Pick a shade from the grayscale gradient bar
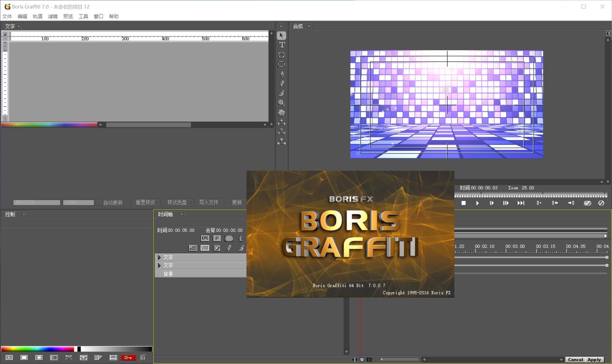Viewport: 612px width, 364px height. pyautogui.click(x=116, y=349)
